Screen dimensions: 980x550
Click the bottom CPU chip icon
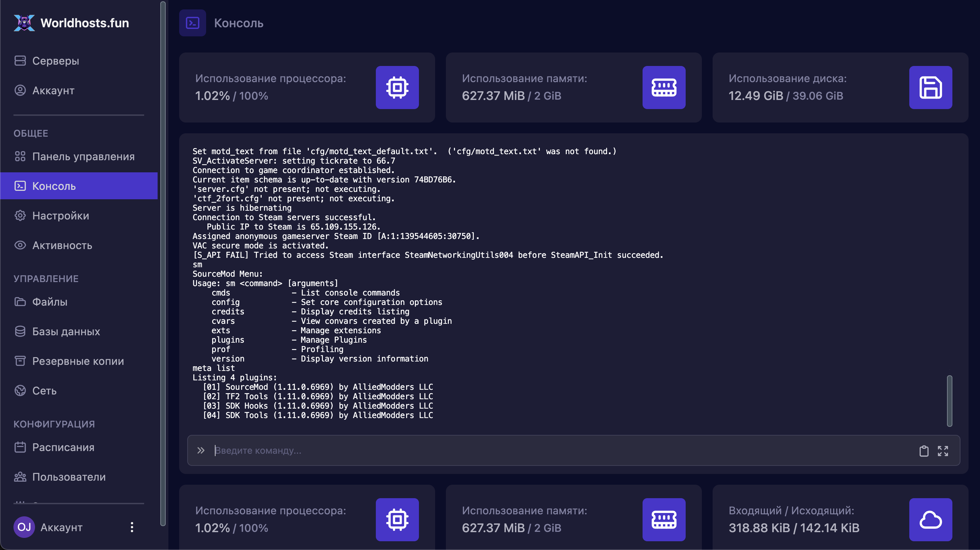(x=397, y=520)
